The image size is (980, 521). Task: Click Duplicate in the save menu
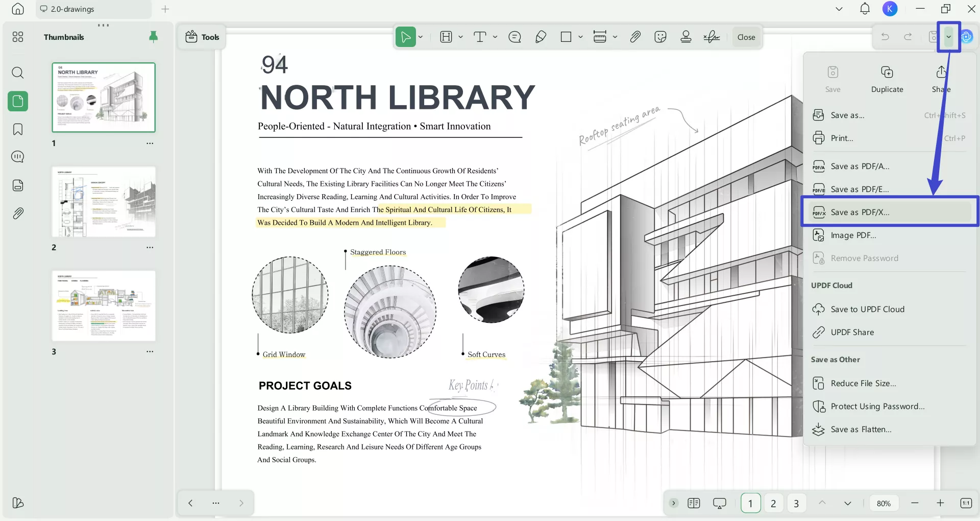[887, 78]
